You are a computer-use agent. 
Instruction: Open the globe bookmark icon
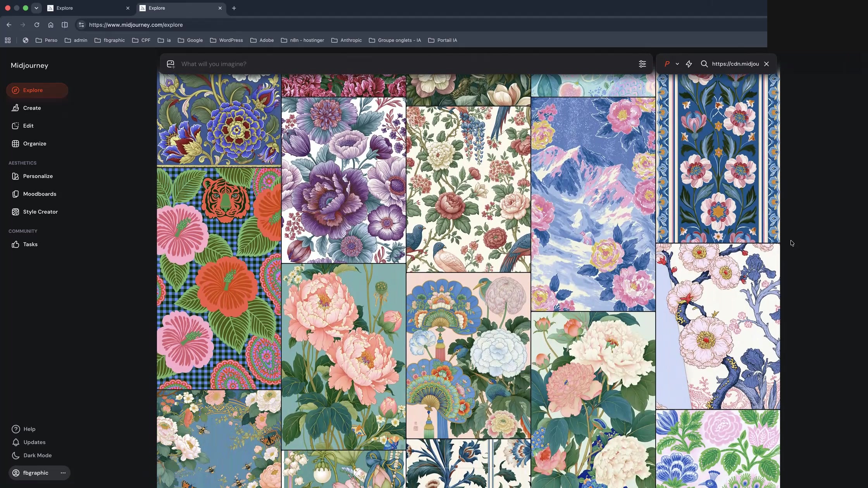26,40
